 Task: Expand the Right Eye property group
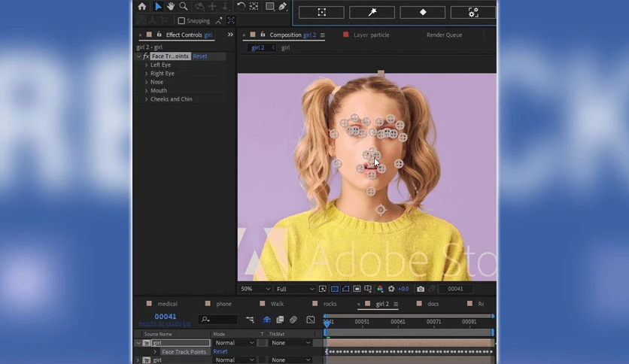147,74
